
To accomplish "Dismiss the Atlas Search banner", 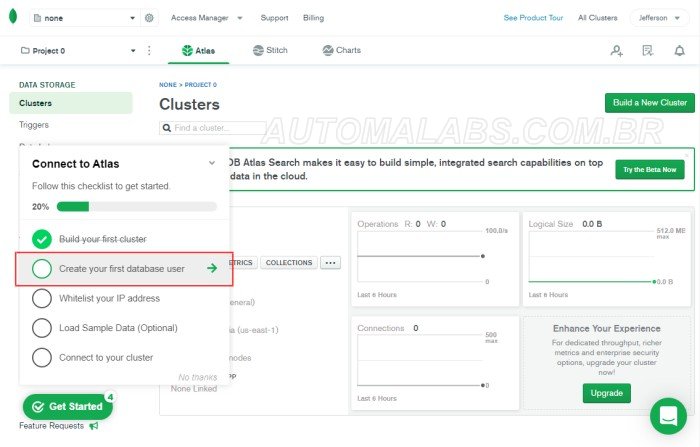I will tap(687, 155).
